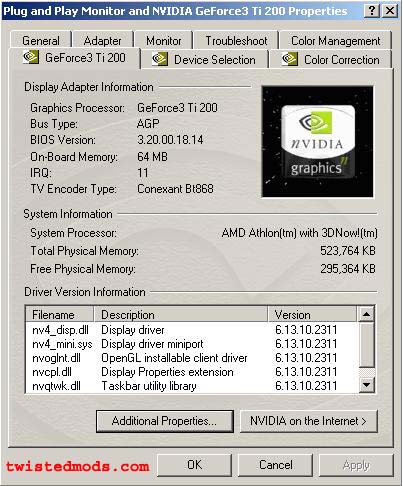Switch to the Adapter tab

[x=103, y=41]
